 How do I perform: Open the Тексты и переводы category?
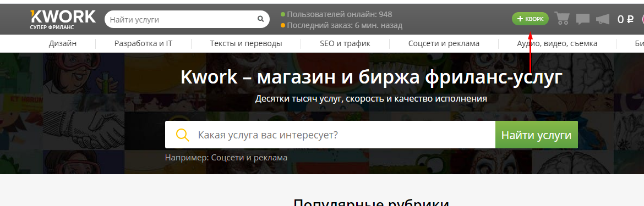(x=246, y=43)
